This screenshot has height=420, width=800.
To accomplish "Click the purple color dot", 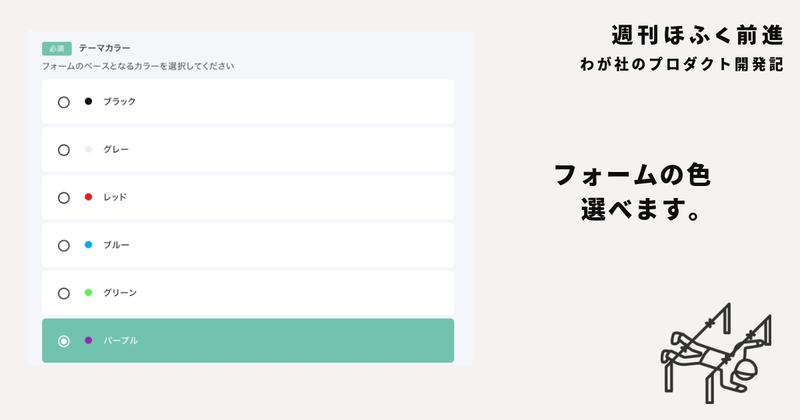I will coord(88,340).
